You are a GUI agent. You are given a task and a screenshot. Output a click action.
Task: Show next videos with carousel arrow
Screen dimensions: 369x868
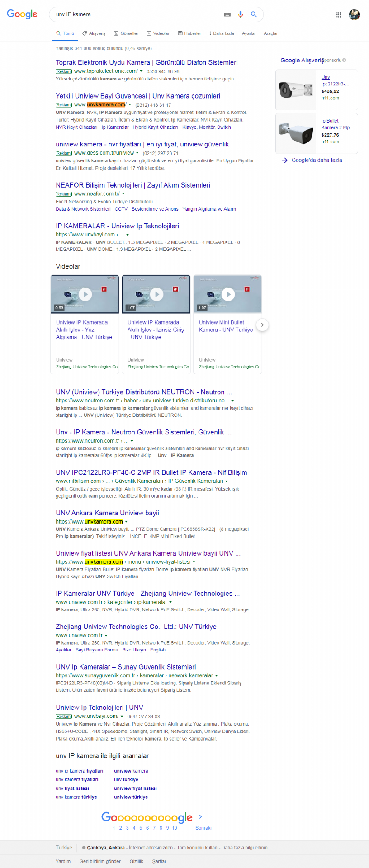tap(262, 325)
